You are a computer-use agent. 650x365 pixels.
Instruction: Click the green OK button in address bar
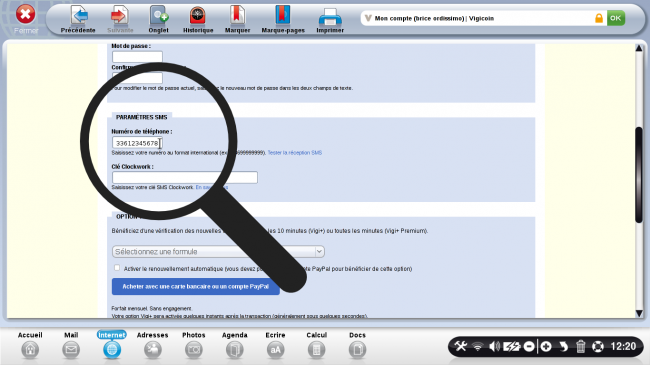coord(616,18)
